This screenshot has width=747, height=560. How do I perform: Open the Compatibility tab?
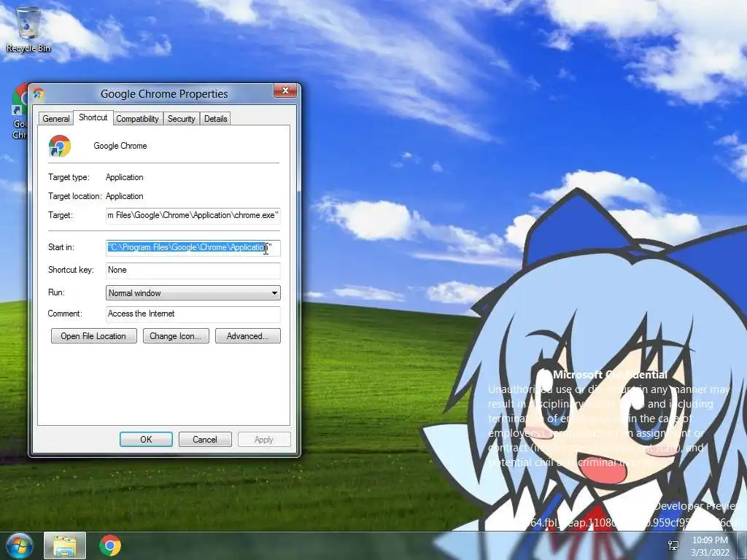coord(137,119)
